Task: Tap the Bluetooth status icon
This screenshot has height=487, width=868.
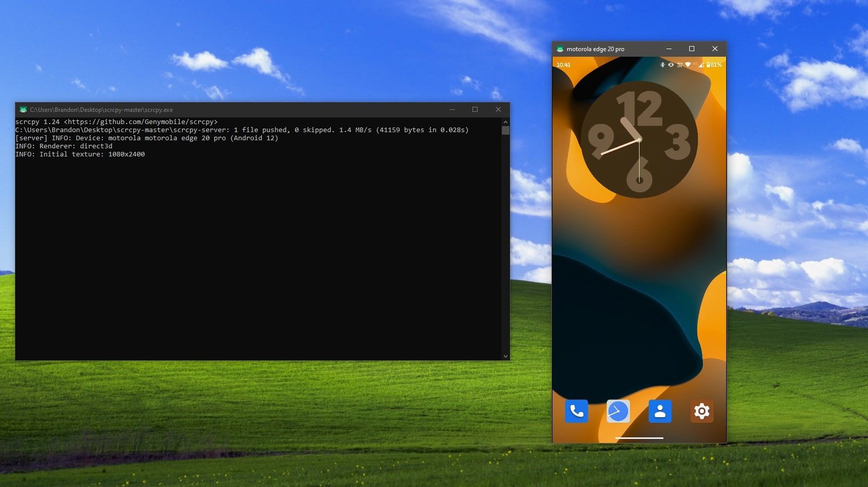Action: pos(662,65)
